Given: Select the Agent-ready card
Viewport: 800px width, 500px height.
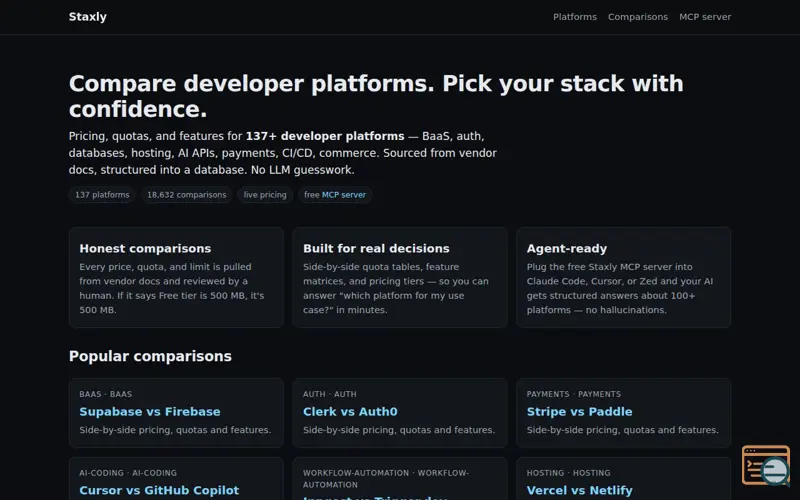Looking at the screenshot, I should pos(623,278).
